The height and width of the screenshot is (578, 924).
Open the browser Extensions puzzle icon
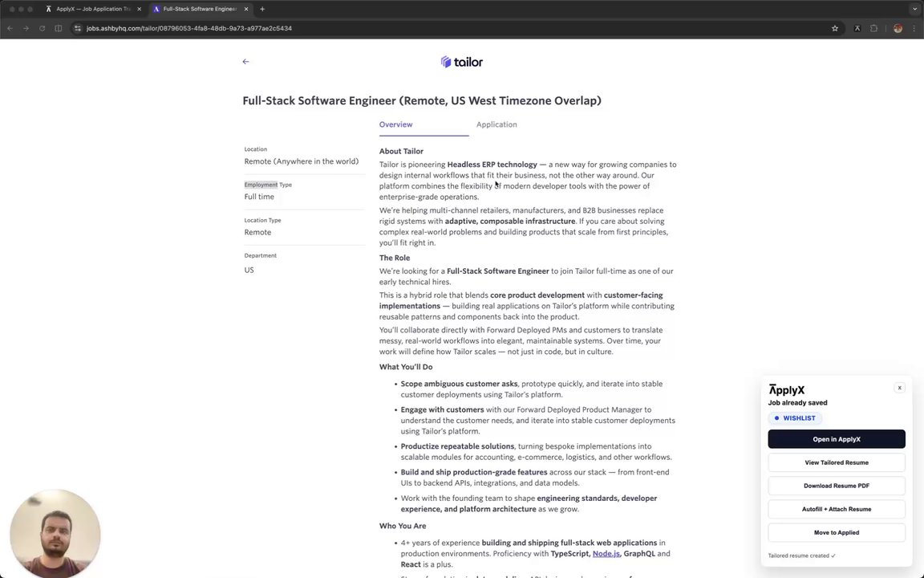(x=874, y=28)
